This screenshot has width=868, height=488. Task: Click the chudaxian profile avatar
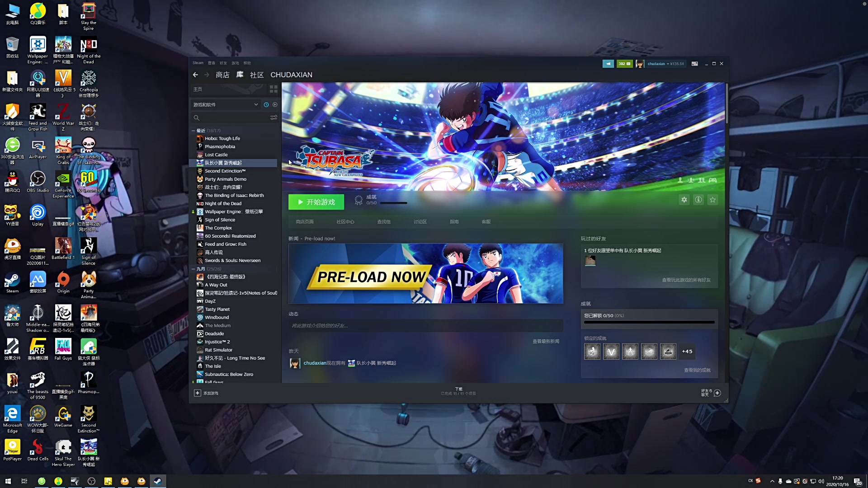(640, 64)
